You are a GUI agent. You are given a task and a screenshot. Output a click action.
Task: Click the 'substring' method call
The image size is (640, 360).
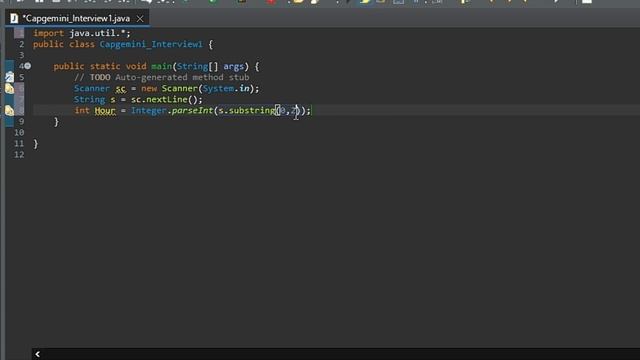[x=252, y=110]
